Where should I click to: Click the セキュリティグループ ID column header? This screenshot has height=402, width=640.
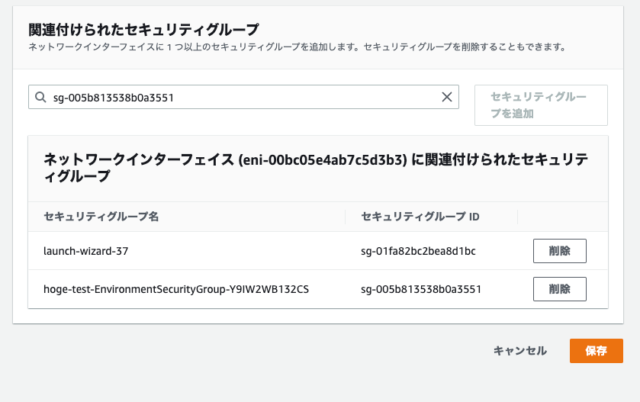click(420, 216)
